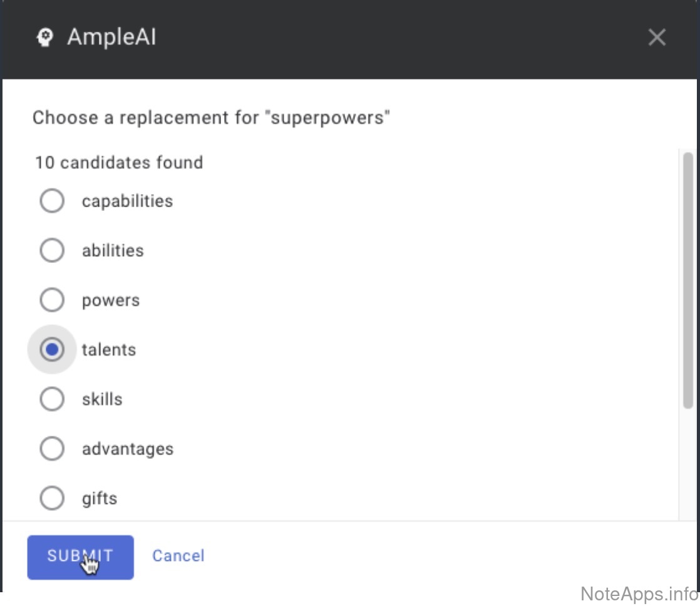Click the AmpleAI head logo icon
700x606 pixels.
pyautogui.click(x=44, y=38)
